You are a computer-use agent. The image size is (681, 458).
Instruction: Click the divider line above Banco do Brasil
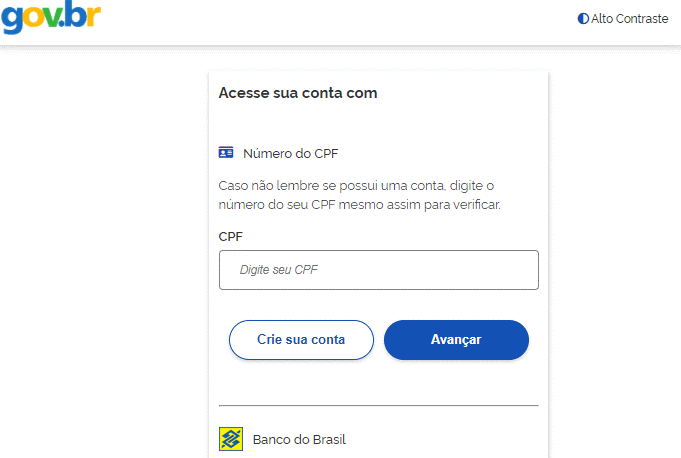379,405
